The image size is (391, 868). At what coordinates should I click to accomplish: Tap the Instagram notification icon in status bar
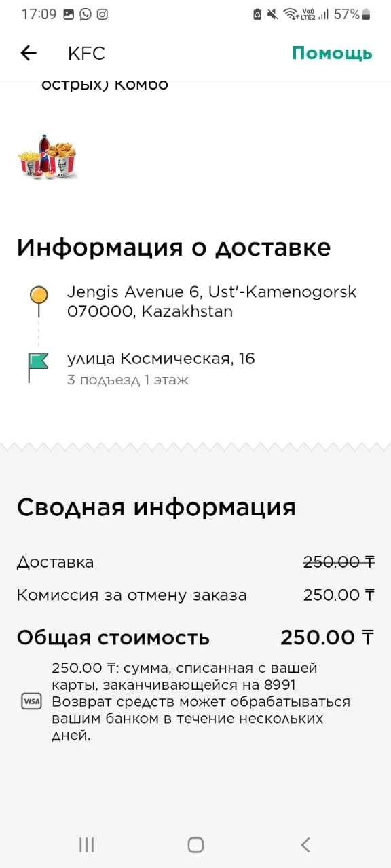102,14
